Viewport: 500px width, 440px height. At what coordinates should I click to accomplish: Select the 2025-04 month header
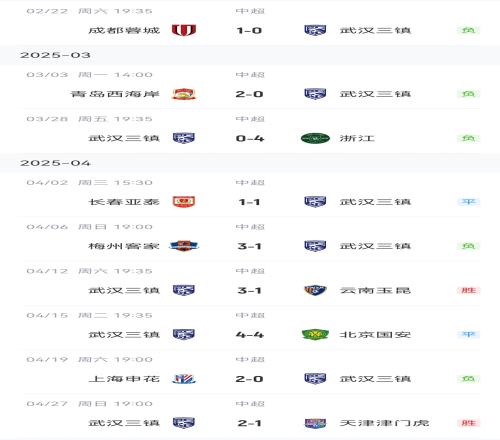[55, 163]
